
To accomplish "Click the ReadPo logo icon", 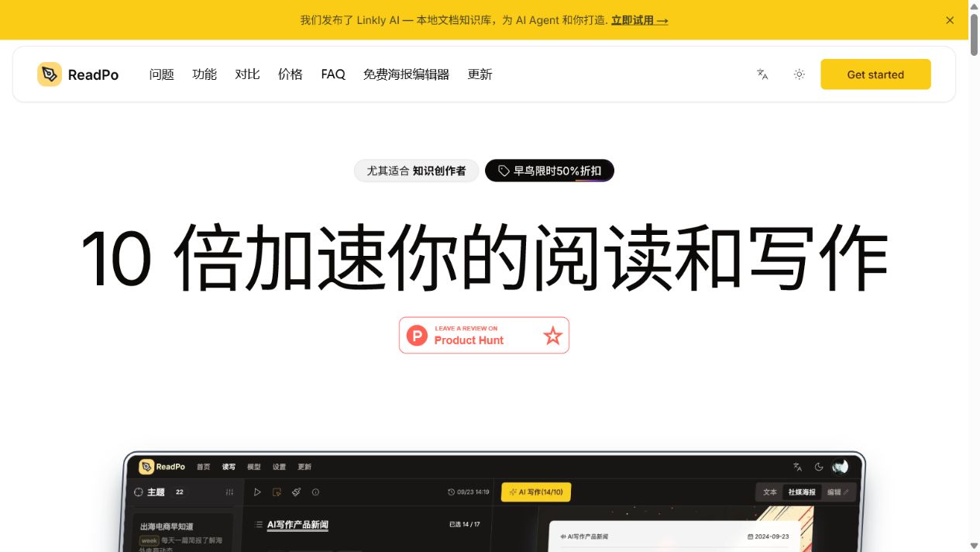I will click(x=50, y=74).
